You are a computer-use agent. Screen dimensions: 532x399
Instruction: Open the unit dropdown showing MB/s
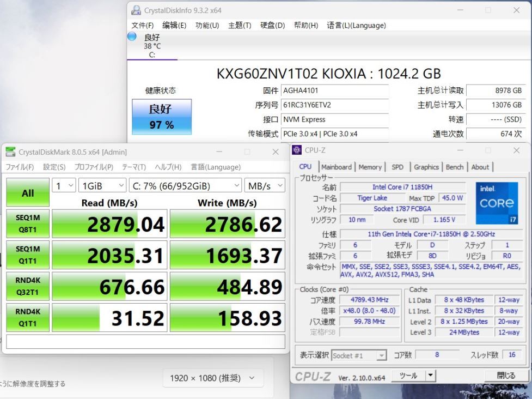265,186
